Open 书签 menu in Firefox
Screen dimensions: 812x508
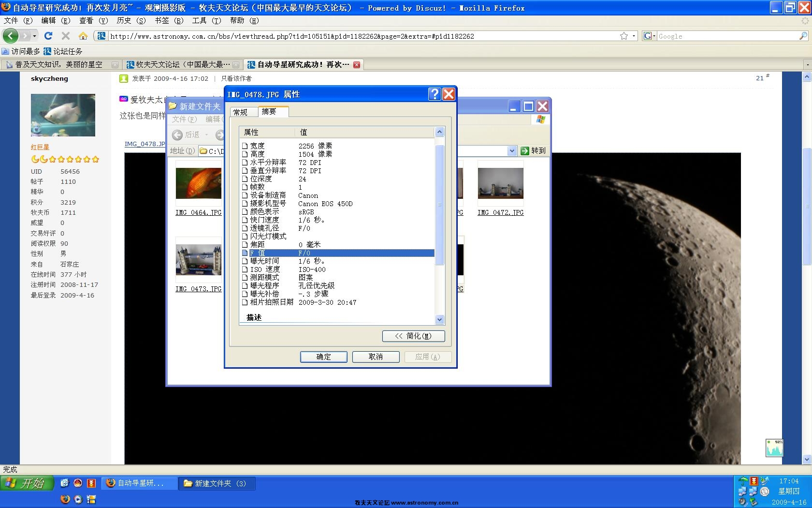[169, 20]
